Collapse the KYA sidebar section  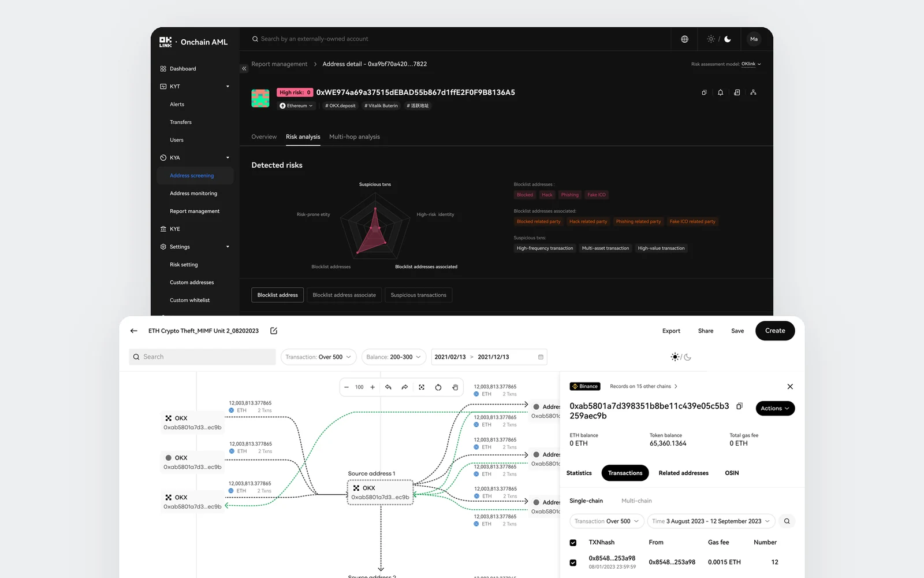[228, 158]
